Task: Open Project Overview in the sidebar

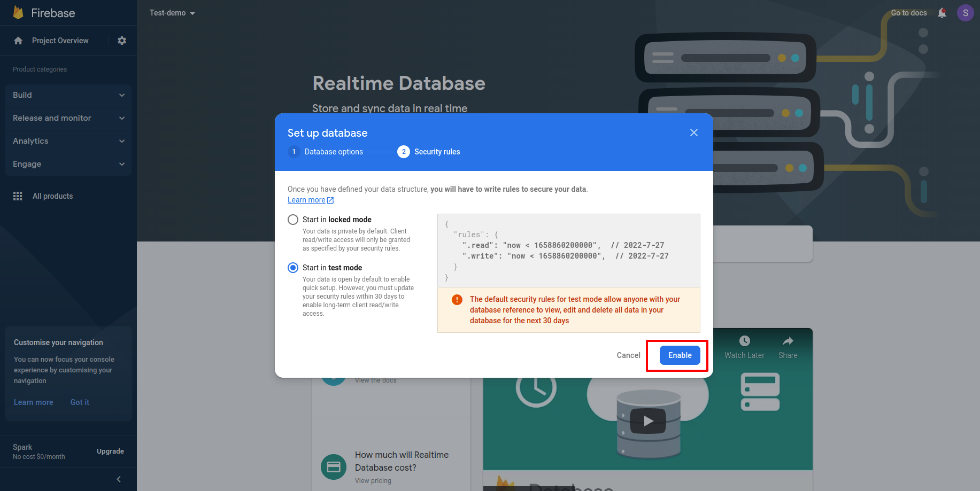Action: point(60,41)
